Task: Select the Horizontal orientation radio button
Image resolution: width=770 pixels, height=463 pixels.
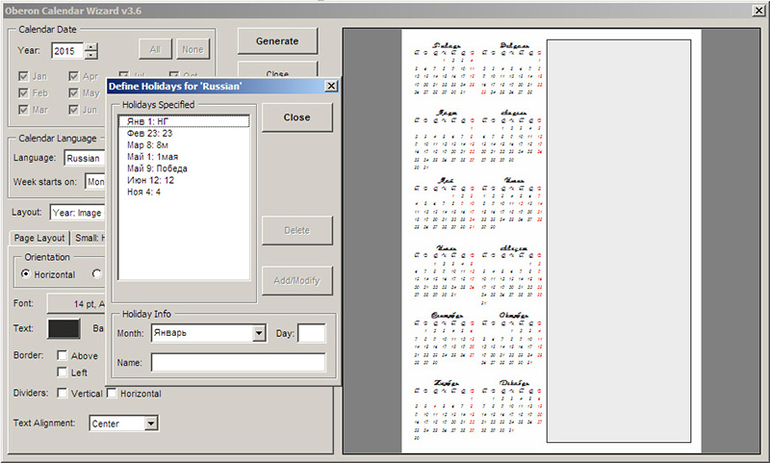Action: (x=28, y=275)
